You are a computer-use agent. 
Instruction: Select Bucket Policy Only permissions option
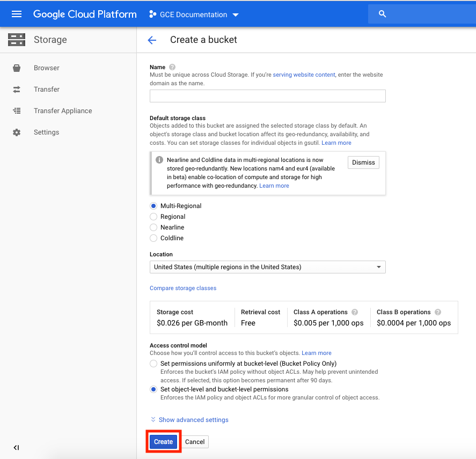[153, 364]
